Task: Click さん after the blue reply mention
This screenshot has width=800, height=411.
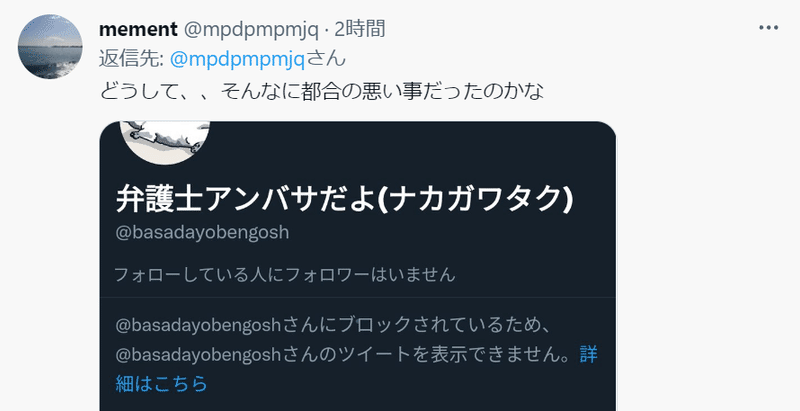Action: coord(327,59)
